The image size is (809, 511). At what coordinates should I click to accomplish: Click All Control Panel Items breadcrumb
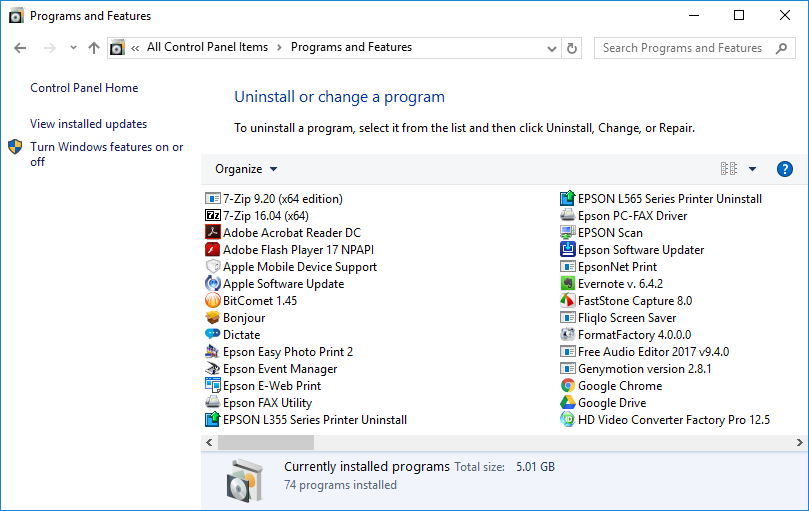[207, 47]
